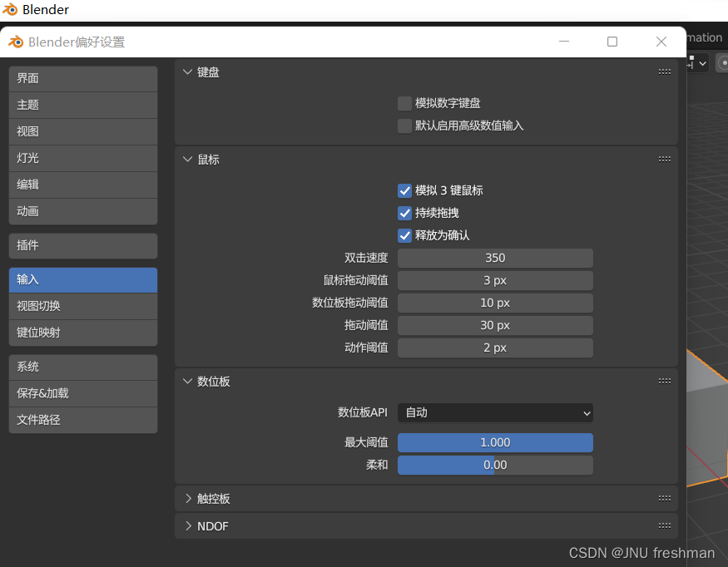Select the 输入 preferences tab

click(83, 280)
